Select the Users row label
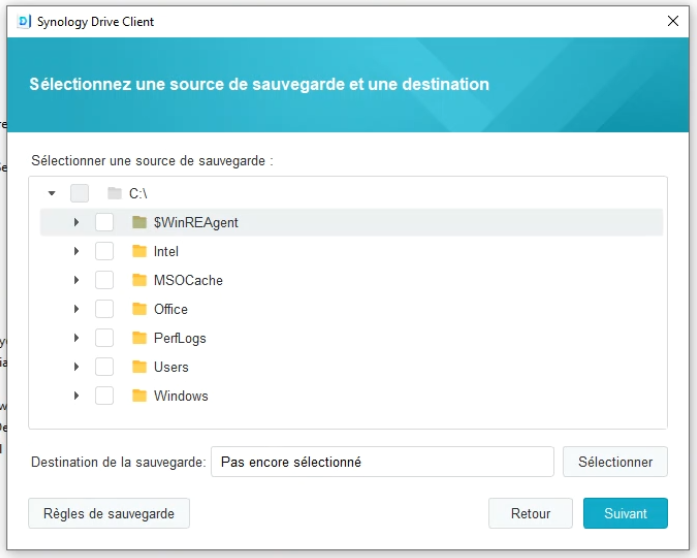The height and width of the screenshot is (558, 697). 171,367
